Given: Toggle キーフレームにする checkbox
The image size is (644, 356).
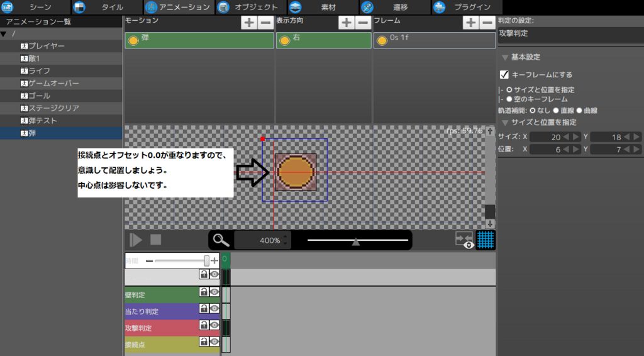Looking at the screenshot, I should (504, 75).
